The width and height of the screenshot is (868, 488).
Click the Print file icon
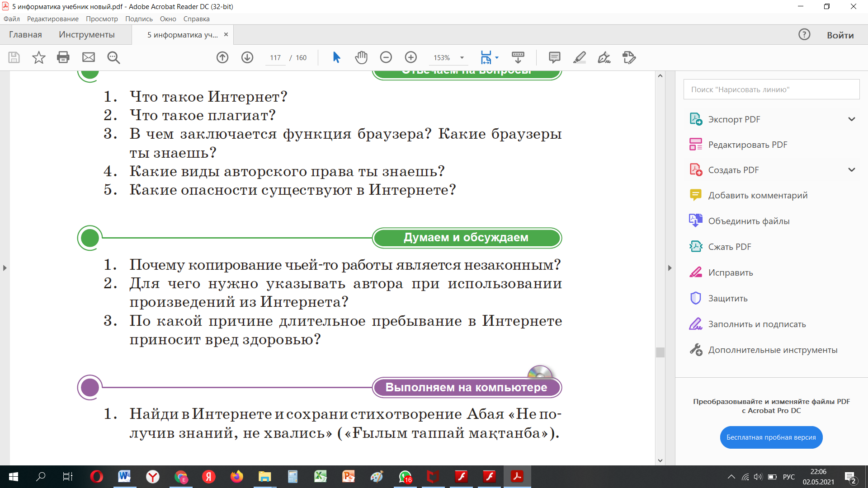point(63,57)
